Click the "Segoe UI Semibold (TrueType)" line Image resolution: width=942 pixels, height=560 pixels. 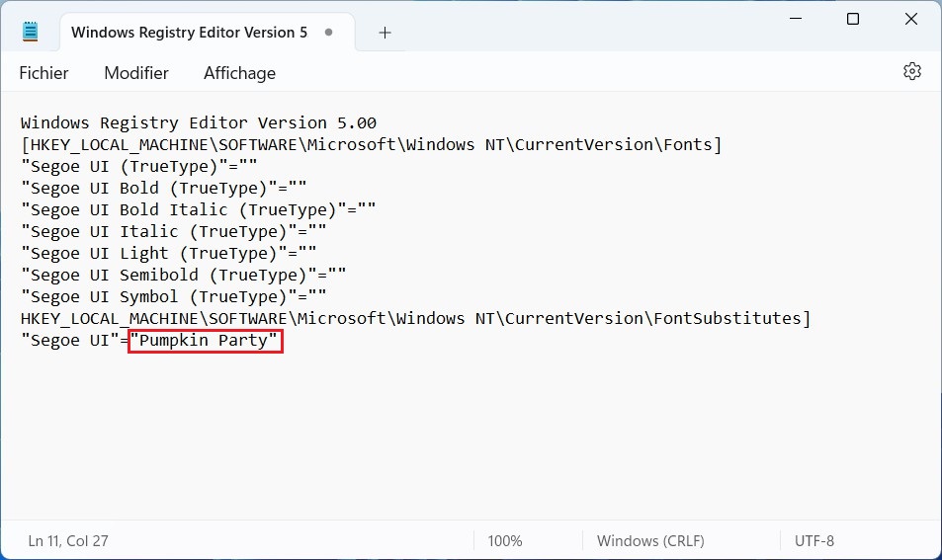(x=183, y=275)
